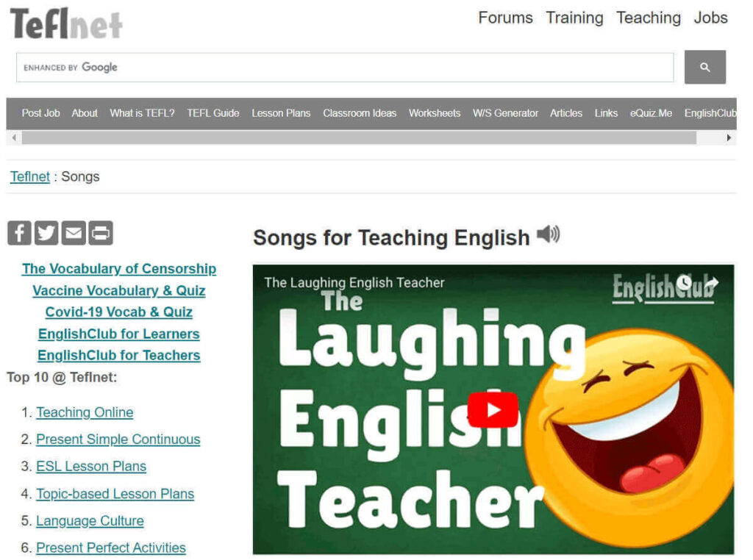Screen dimensions: 753x560
Task: Click Songs for Teaching English heading
Action: [x=391, y=237]
